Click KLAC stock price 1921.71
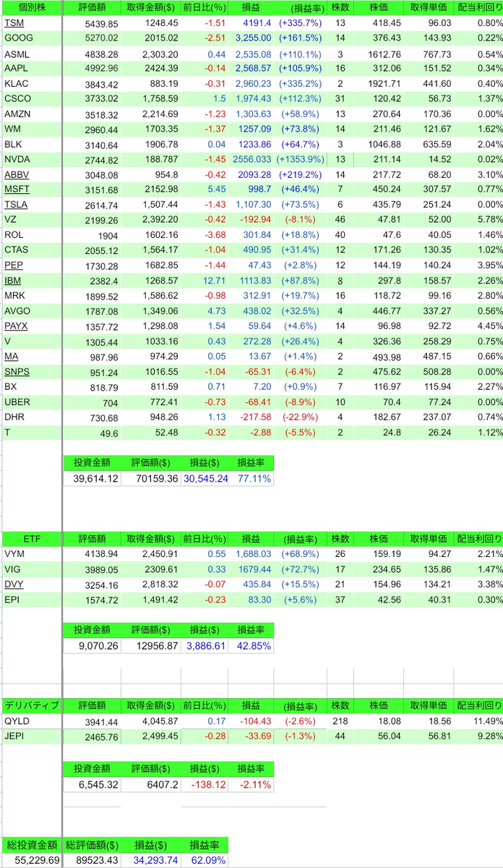503x868 pixels. click(x=379, y=84)
